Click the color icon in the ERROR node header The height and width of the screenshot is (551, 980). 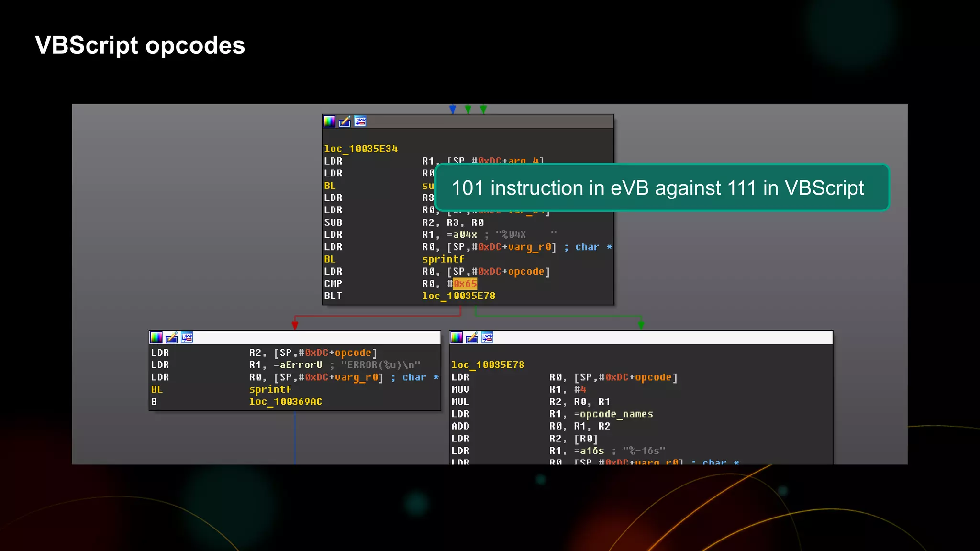tap(156, 338)
